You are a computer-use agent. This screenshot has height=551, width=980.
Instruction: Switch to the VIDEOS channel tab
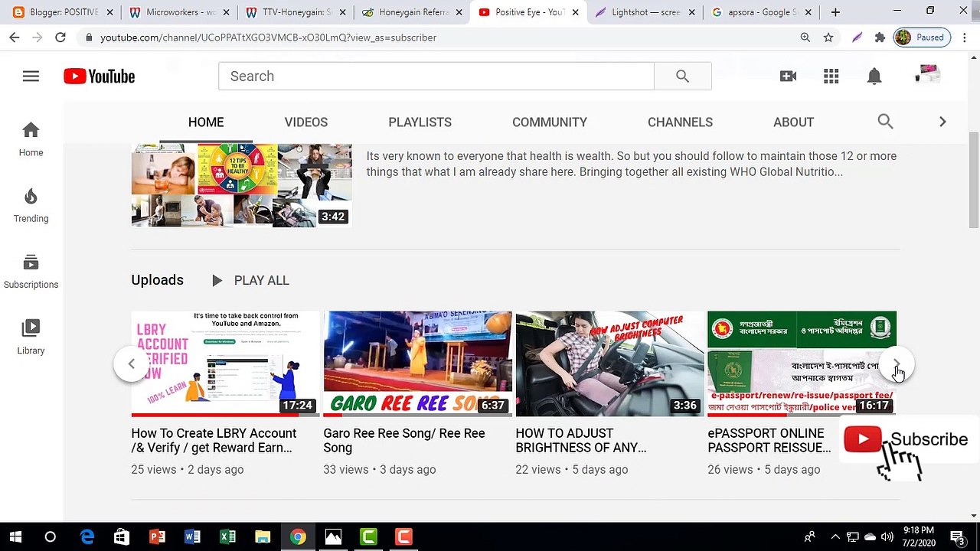306,122
